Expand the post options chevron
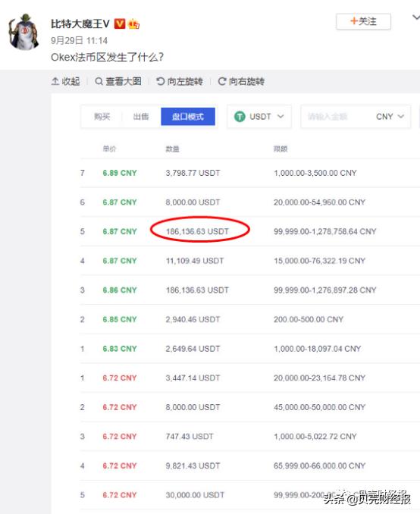 415,17
